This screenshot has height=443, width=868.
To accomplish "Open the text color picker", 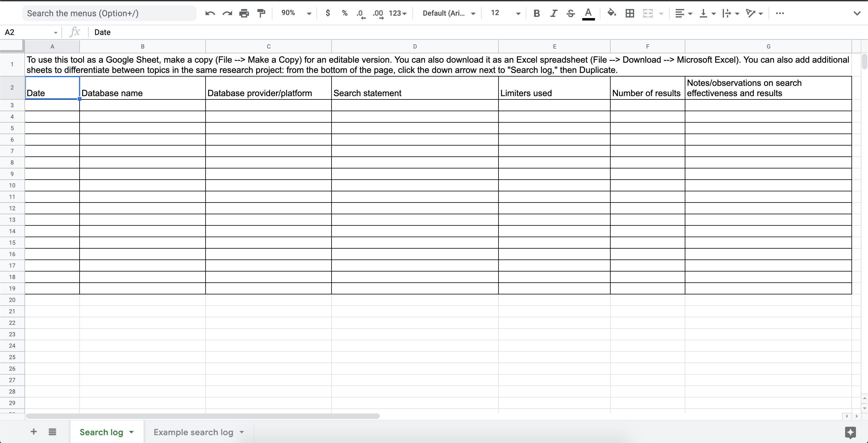I will click(588, 13).
